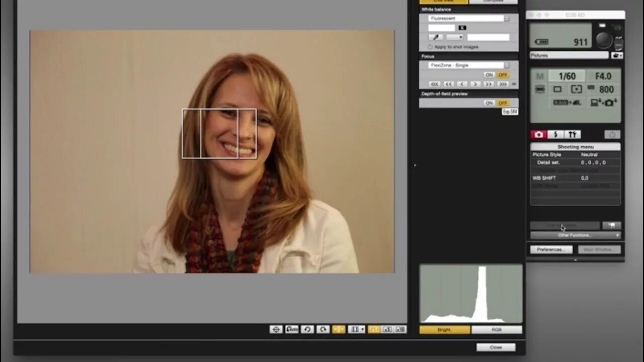The width and height of the screenshot is (644, 362).
Task: Move focus with triple-right arrows
Action: coord(503,84)
